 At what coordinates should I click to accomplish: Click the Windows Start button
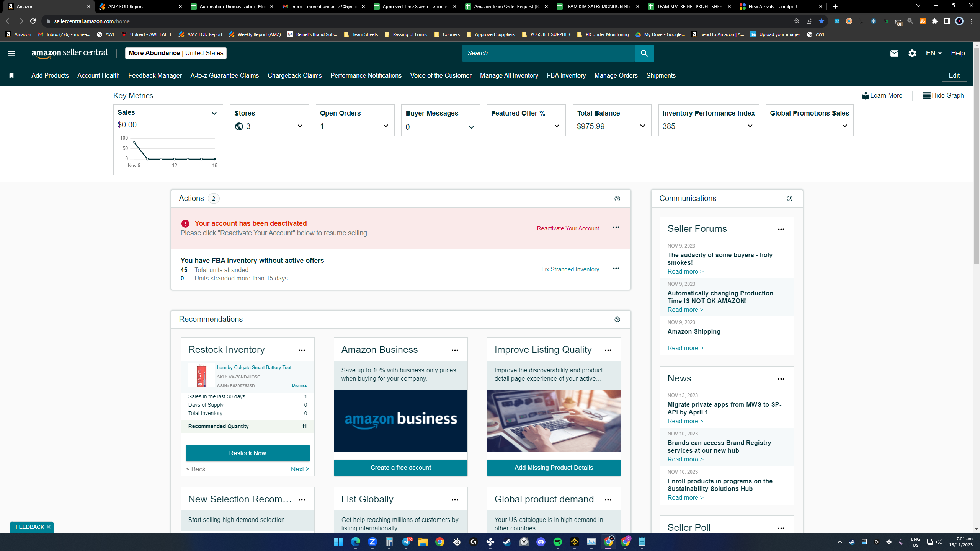coord(338,542)
